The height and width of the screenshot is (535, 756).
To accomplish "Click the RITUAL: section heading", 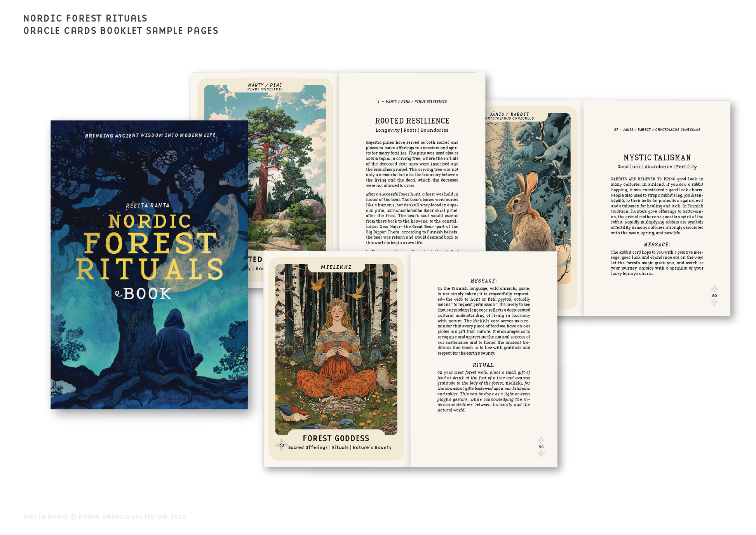I will click(483, 365).
